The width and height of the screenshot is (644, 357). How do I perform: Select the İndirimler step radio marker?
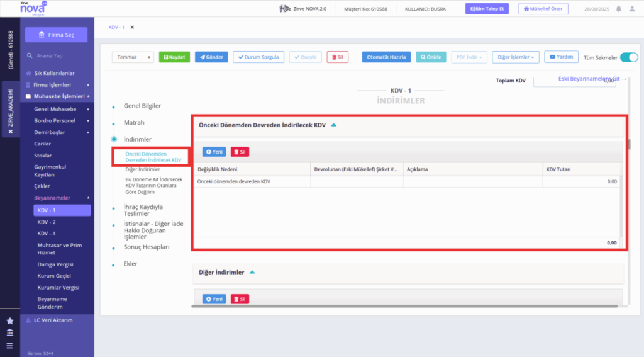pyautogui.click(x=114, y=139)
